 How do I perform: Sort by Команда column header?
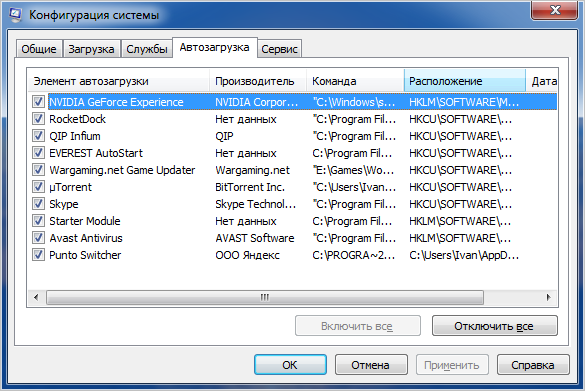click(x=355, y=81)
